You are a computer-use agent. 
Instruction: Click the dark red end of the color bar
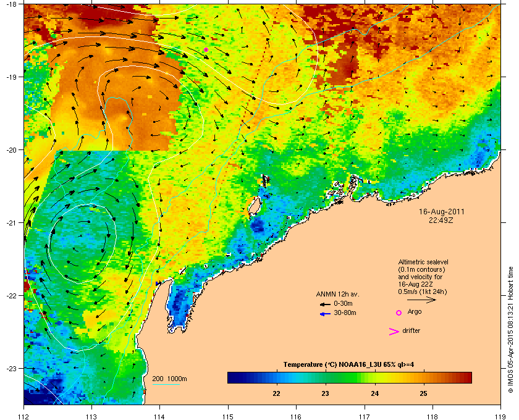467,377
